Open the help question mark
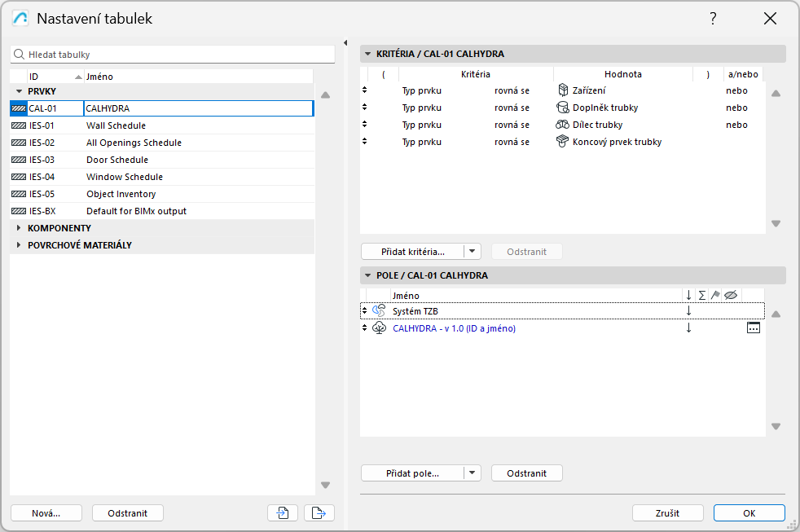Image resolution: width=800 pixels, height=532 pixels. (713, 19)
